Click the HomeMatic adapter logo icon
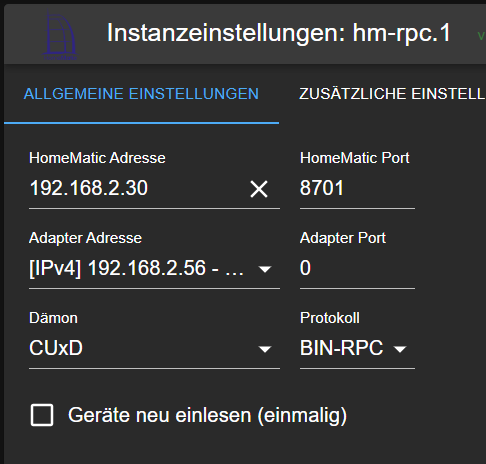The width and height of the screenshot is (486, 464). coord(60,35)
